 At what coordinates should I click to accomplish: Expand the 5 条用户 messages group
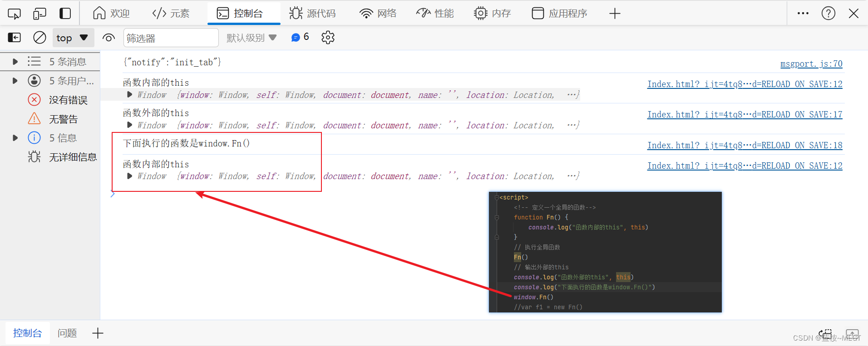click(x=15, y=81)
